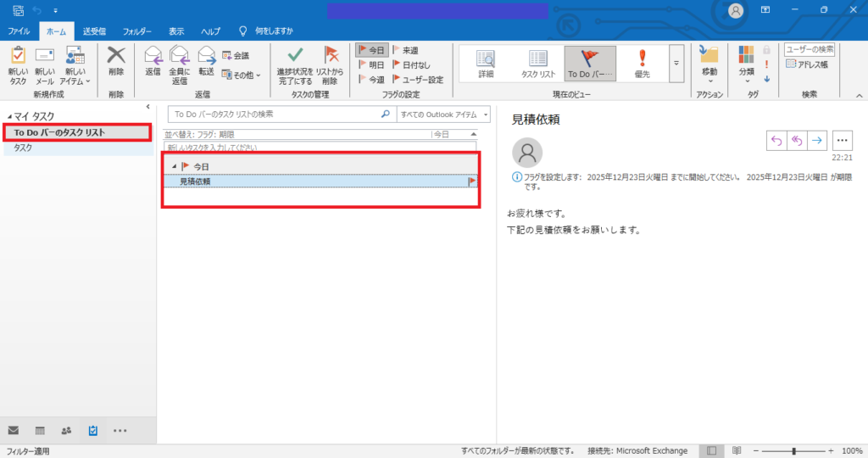The image size is (868, 458).
Task: Select タスク folder under My Tasks
Action: pyautogui.click(x=24, y=148)
